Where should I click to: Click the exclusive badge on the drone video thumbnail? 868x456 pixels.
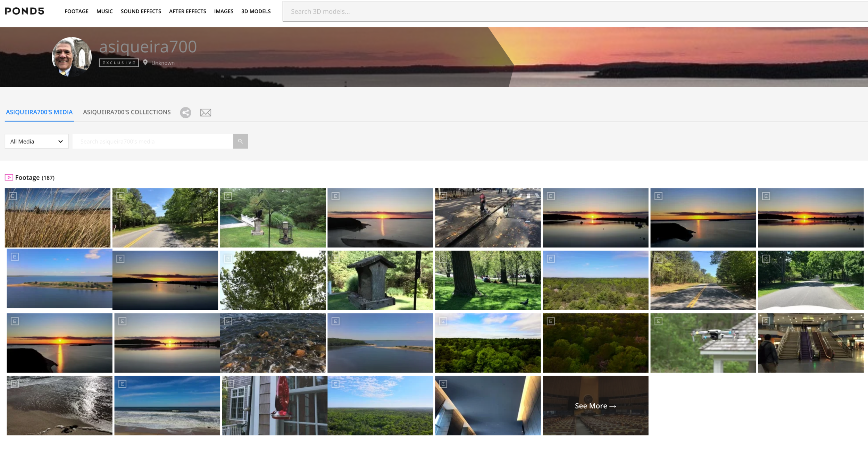[658, 321]
